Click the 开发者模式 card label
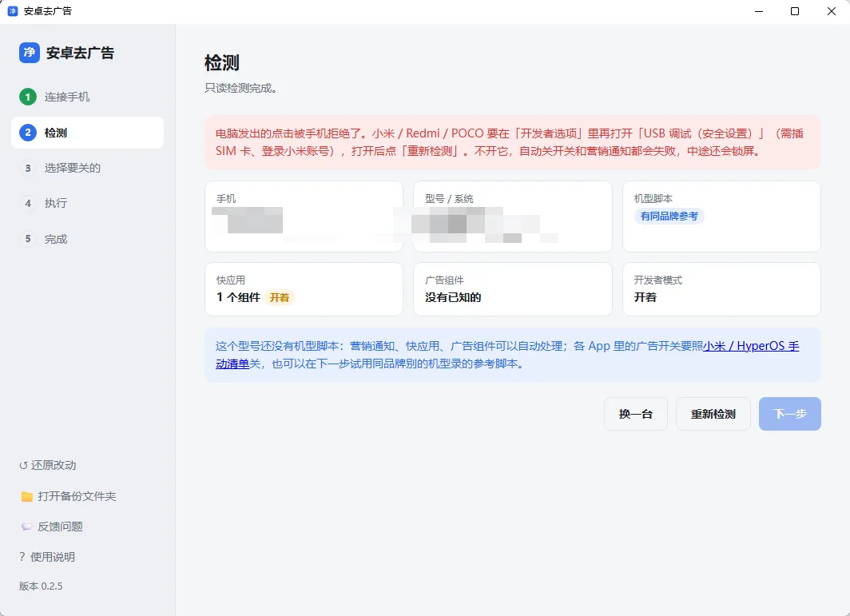The height and width of the screenshot is (616, 850). (x=658, y=280)
